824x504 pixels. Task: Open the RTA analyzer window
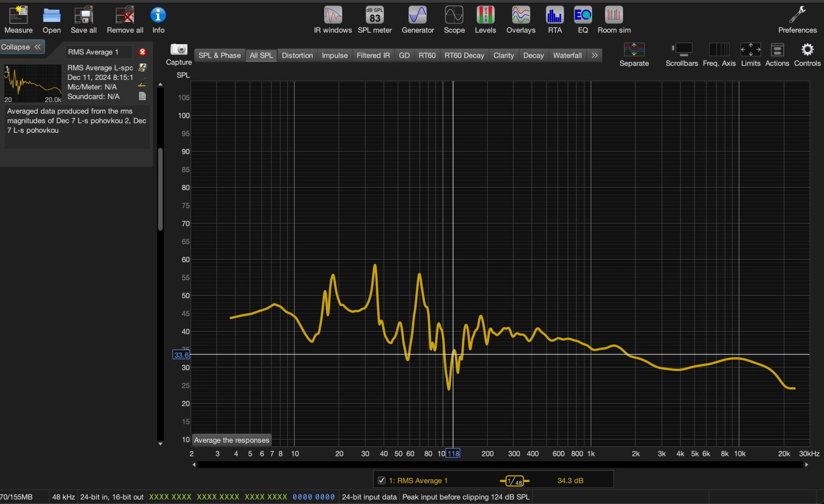click(555, 16)
